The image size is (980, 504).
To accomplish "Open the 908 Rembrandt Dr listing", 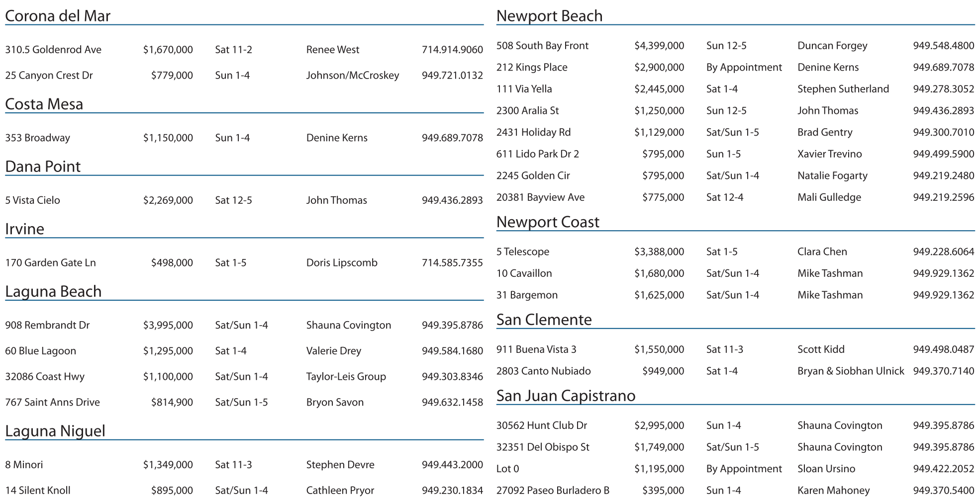I will coord(47,325).
